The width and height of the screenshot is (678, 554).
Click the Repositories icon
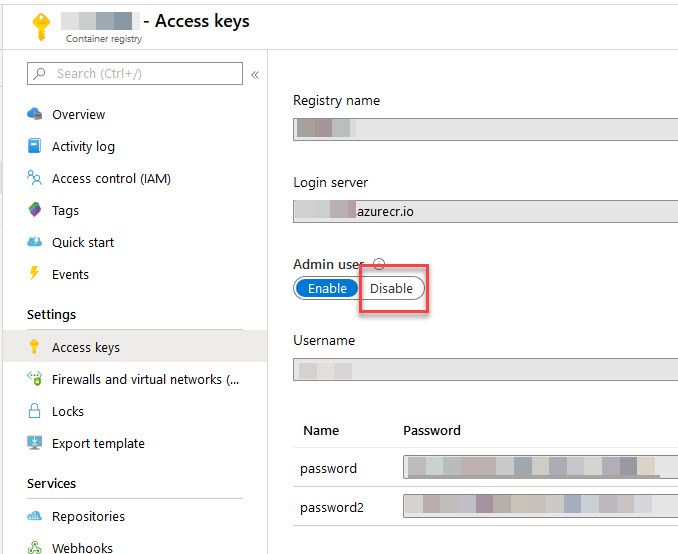coord(35,516)
